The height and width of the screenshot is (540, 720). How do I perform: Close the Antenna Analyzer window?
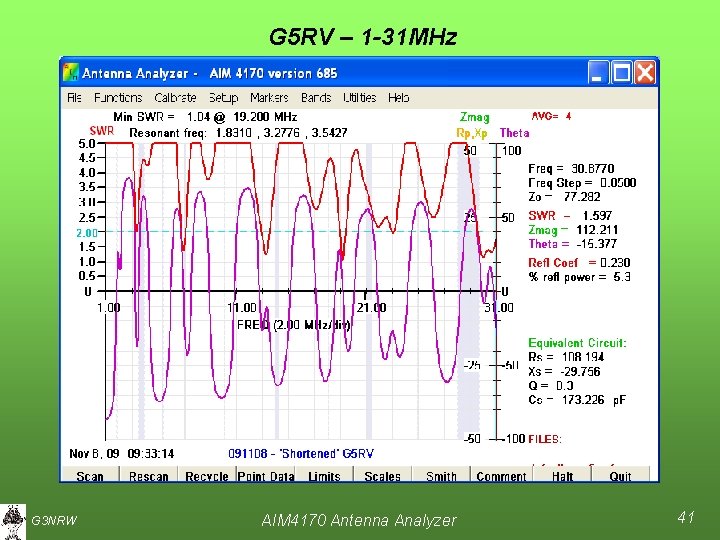[x=645, y=73]
